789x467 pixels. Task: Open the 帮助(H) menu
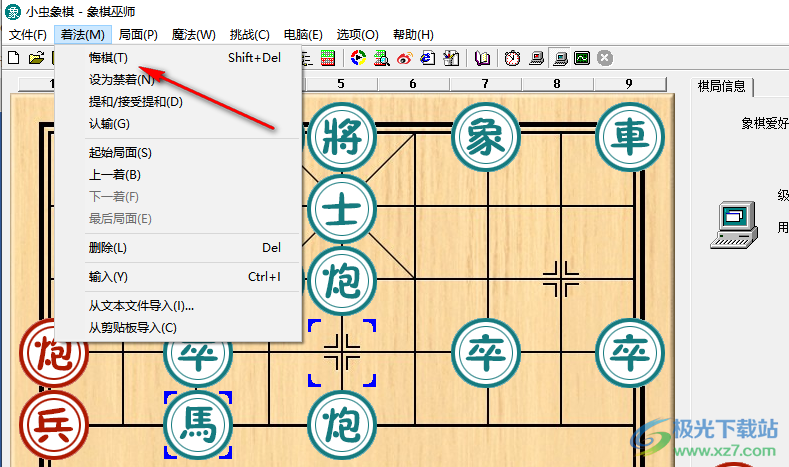pos(413,35)
